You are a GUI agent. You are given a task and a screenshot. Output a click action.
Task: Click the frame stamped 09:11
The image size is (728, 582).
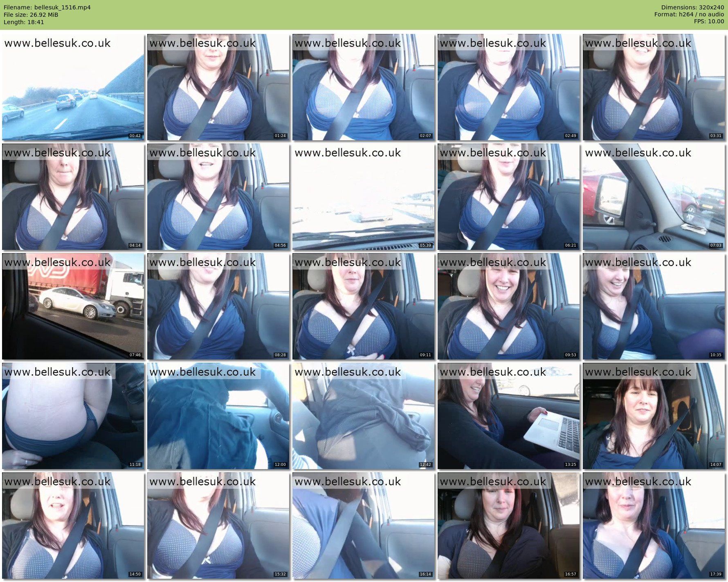[x=364, y=306]
